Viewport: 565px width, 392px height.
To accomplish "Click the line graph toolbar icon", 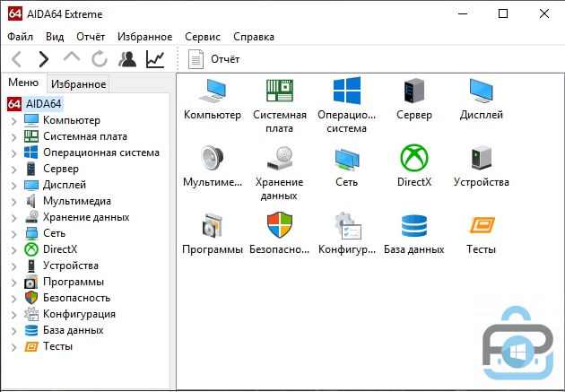I will (x=155, y=59).
